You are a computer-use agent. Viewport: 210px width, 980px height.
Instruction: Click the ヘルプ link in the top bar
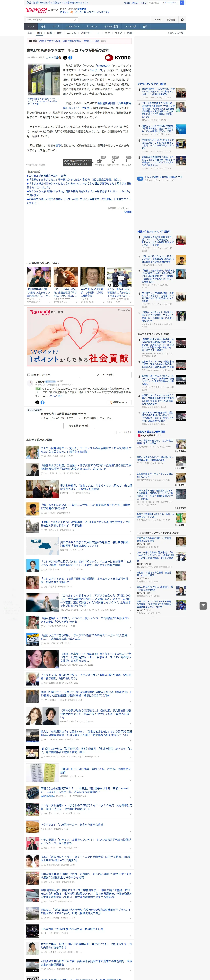143,3
